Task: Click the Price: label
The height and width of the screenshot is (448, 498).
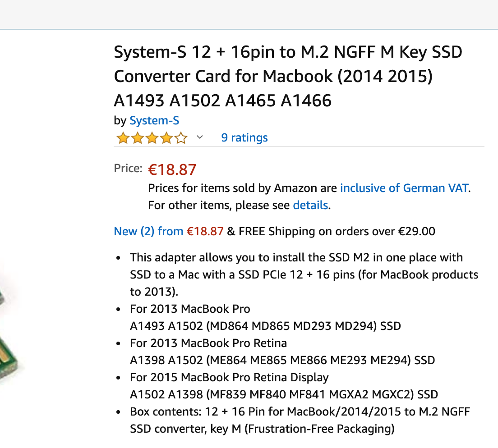Action: 128,168
